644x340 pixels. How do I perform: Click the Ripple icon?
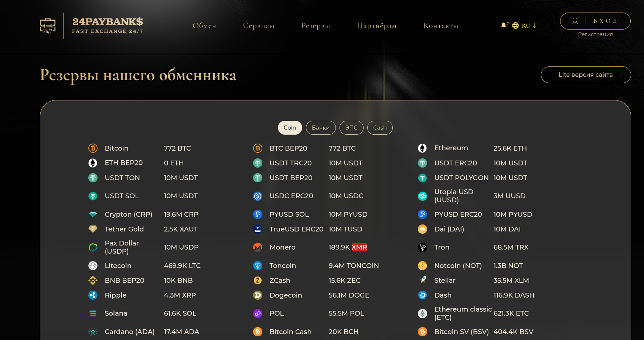pos(93,295)
